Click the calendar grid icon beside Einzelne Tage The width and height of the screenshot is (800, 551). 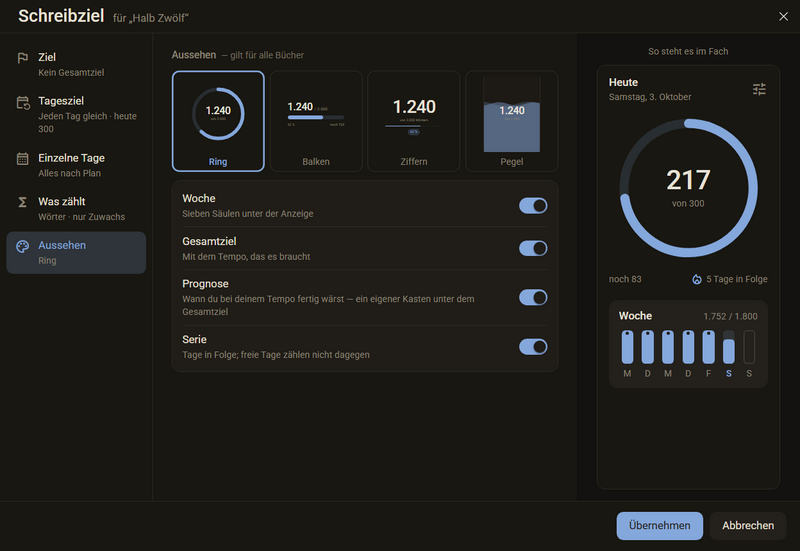(x=22, y=159)
